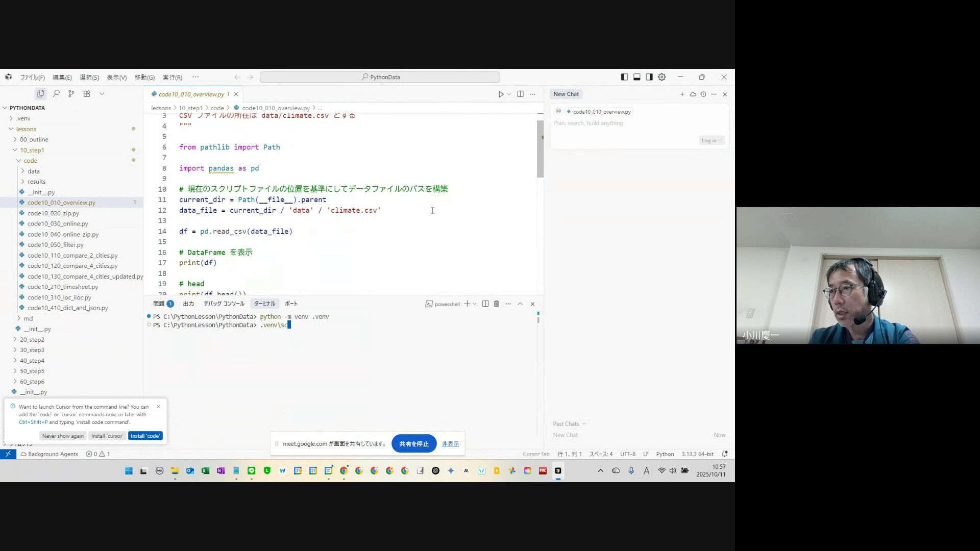This screenshot has height=551, width=980.
Task: Switch to the 出力 panel tab
Action: coord(188,304)
